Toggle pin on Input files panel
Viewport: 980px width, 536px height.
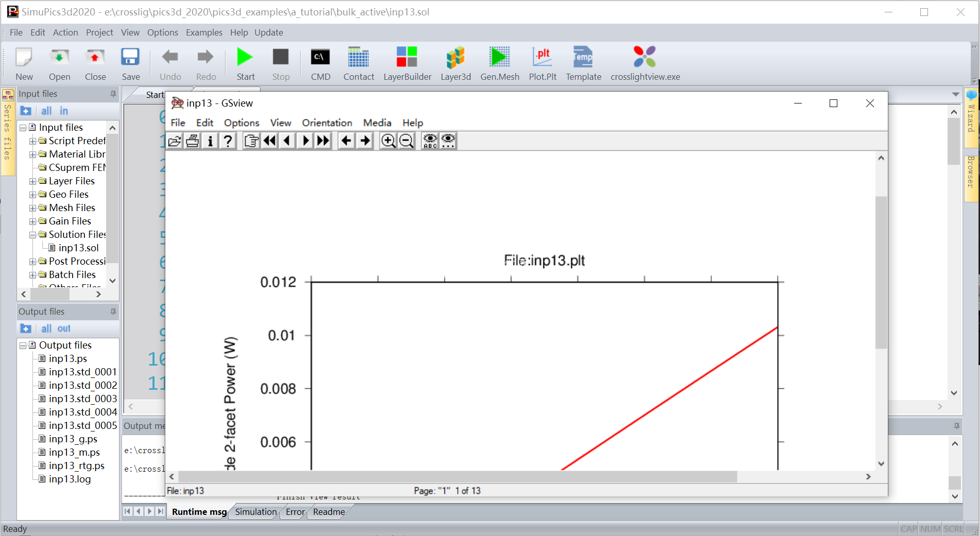click(113, 94)
